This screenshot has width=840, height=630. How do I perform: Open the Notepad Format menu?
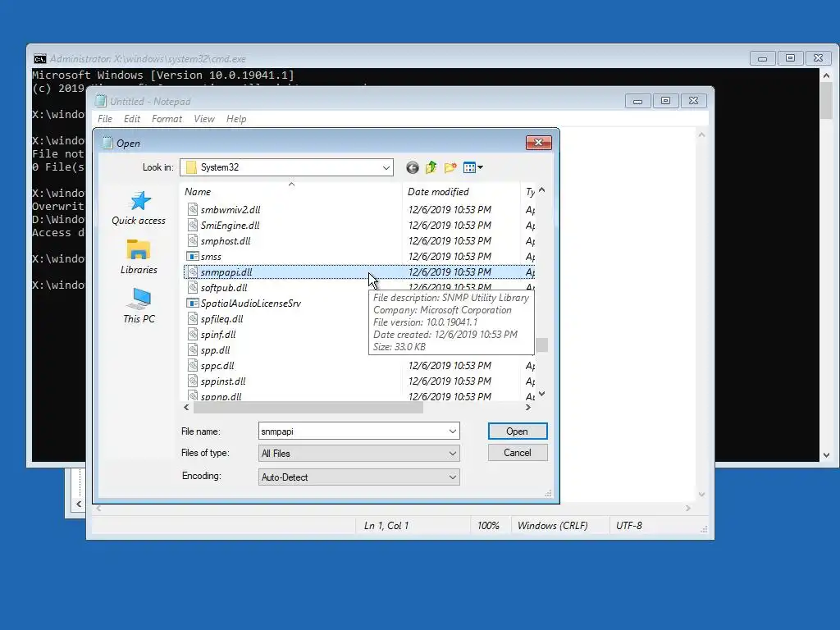[x=167, y=119]
